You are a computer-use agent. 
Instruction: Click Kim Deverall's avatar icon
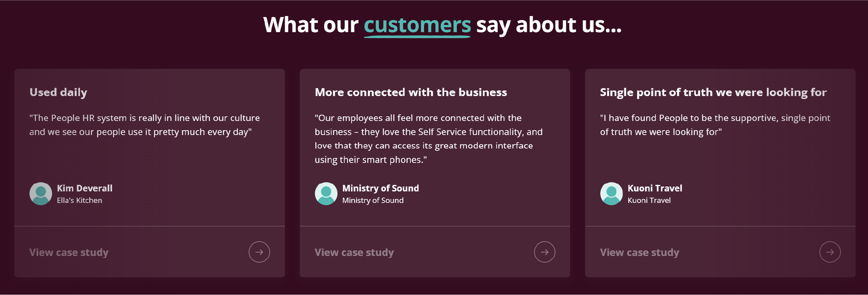coord(41,194)
